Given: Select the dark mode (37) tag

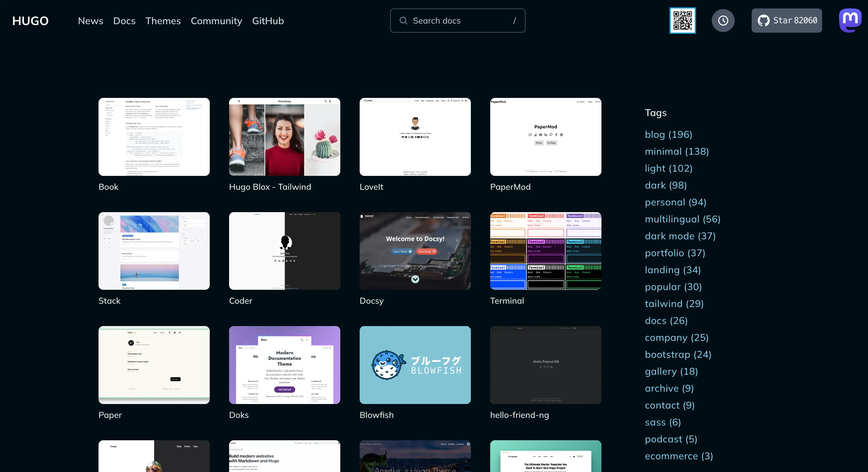Looking at the screenshot, I should coord(680,236).
